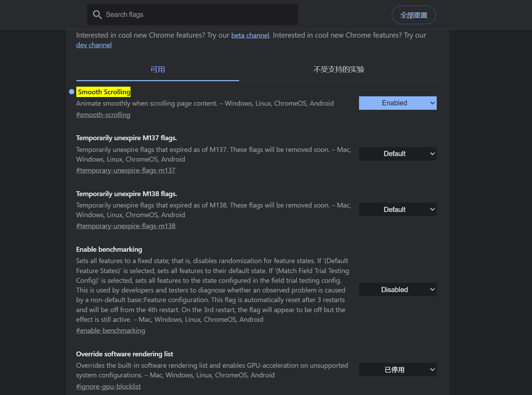Click the #ignore-gpu-blocklist anchor link
532x395 pixels.
108,386
